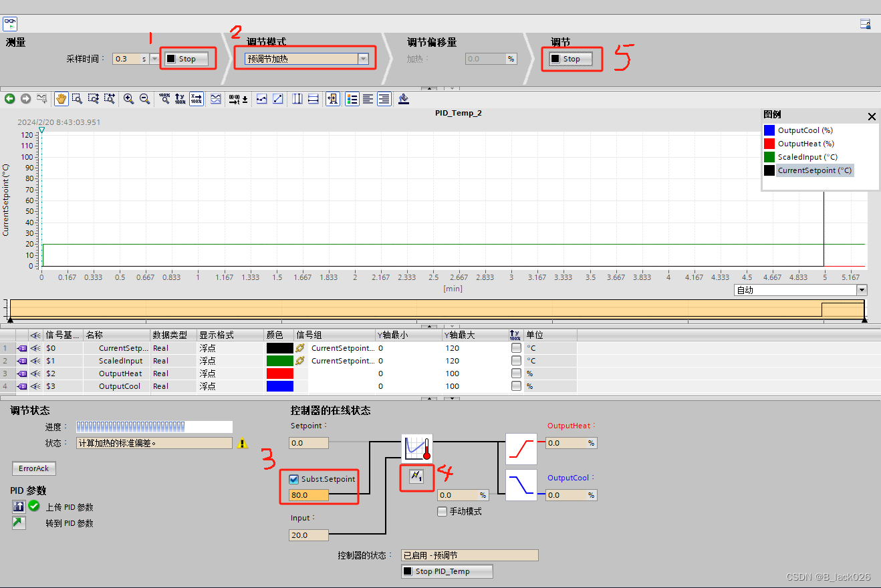Screen dimensions: 881x588
Task: Click the 名称 column header
Action: (x=117, y=335)
